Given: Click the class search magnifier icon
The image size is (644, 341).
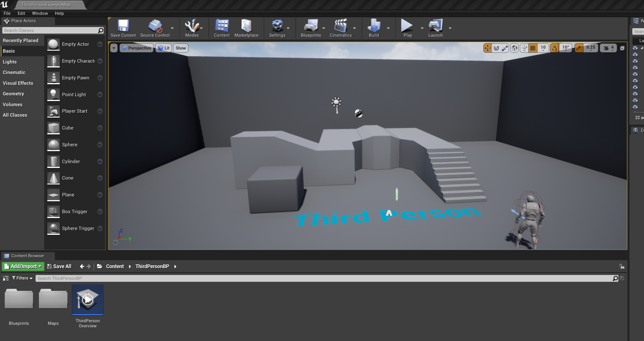Looking at the screenshot, I should 101,30.
